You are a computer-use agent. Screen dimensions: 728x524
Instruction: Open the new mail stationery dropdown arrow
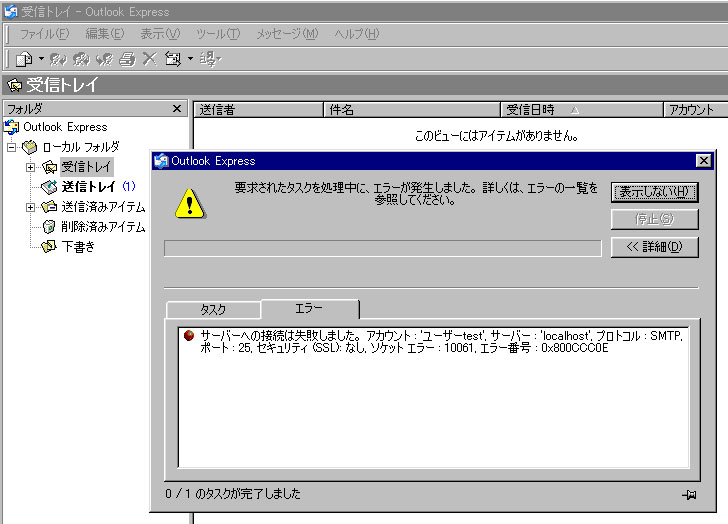point(41,59)
